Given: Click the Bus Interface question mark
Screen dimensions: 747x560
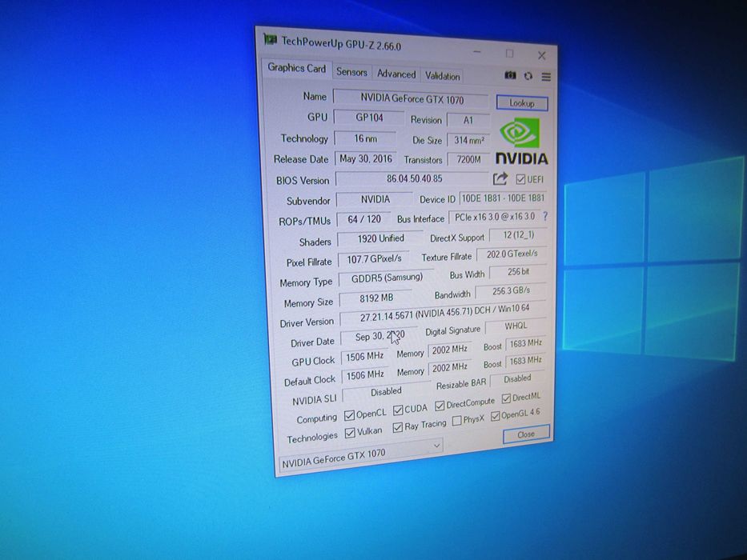Looking at the screenshot, I should [x=545, y=216].
